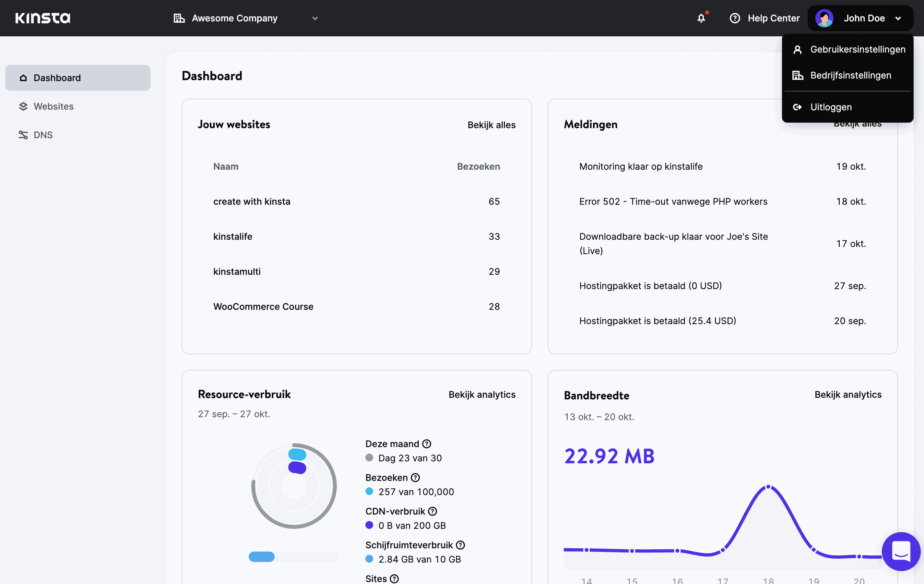Click Bekijk analytics for Bandbreedte

point(847,394)
